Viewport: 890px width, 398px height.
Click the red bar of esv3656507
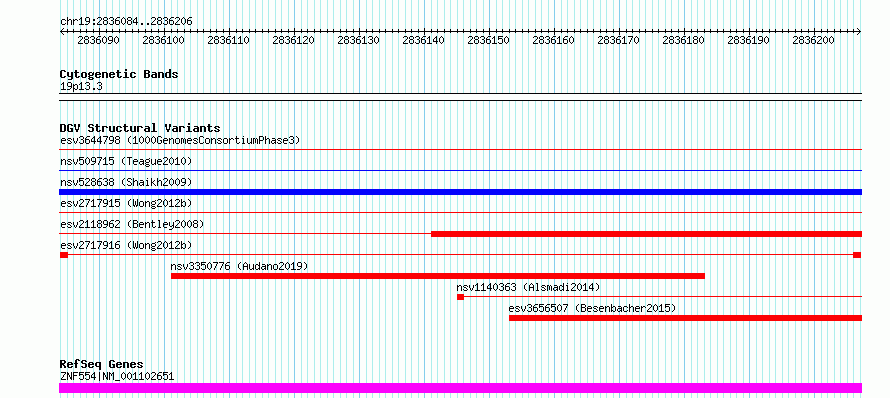pyautogui.click(x=685, y=318)
